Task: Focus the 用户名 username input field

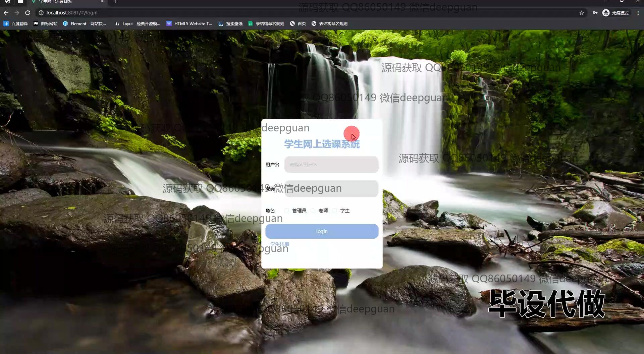Action: click(x=331, y=165)
